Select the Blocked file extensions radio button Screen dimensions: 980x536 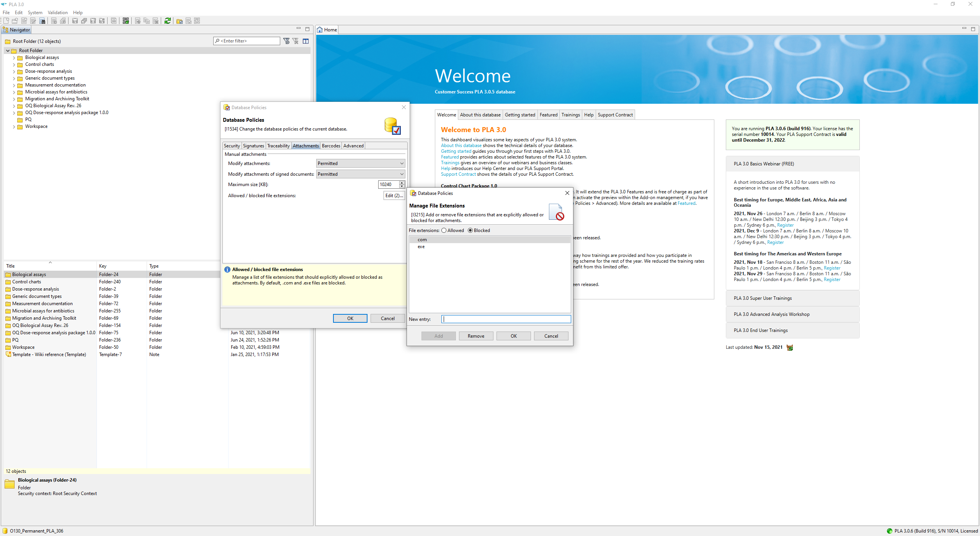pos(470,230)
